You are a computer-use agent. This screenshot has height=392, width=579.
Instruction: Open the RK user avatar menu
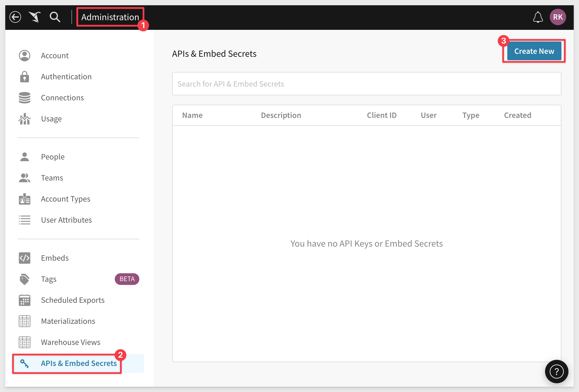558,17
